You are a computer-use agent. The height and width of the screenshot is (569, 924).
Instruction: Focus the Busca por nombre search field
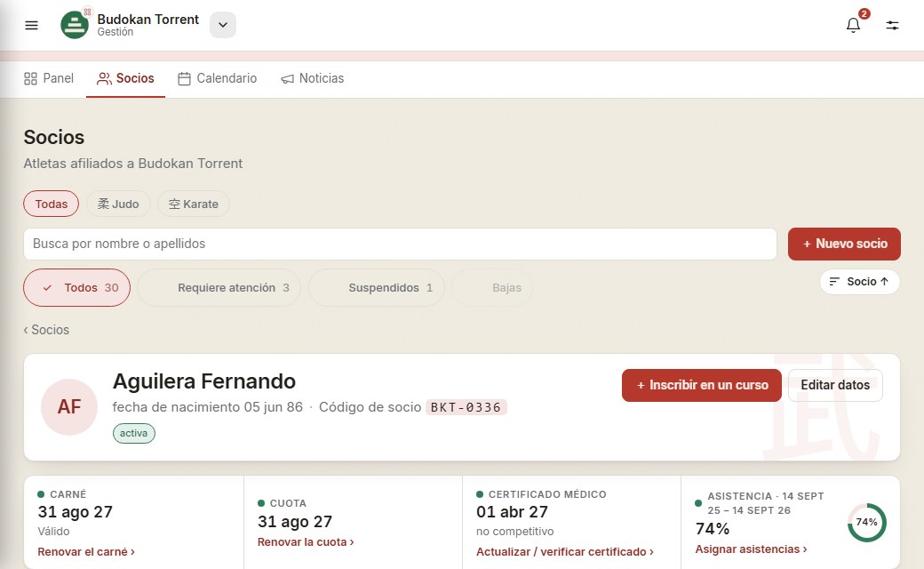coord(400,244)
